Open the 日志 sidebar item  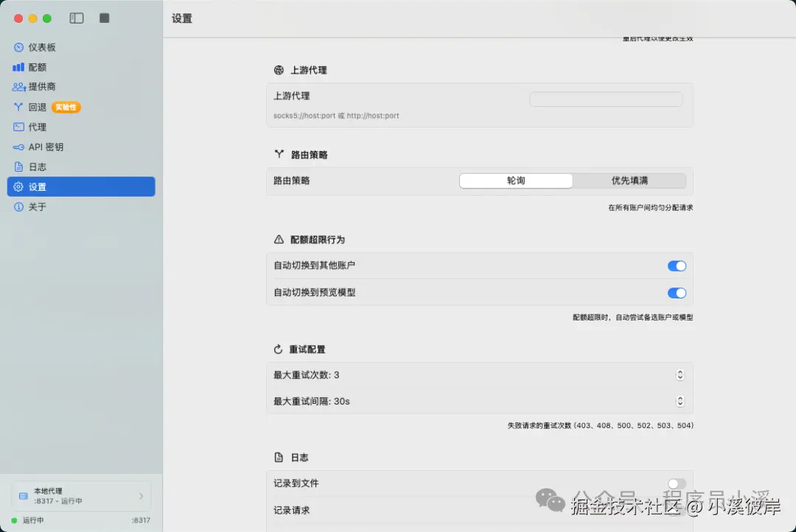click(81, 167)
